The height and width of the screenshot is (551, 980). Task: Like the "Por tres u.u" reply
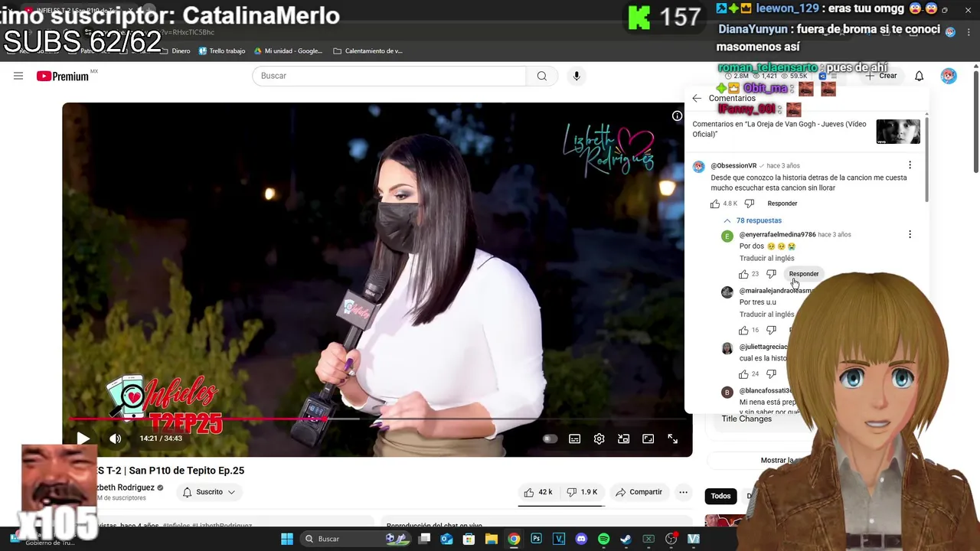click(743, 331)
